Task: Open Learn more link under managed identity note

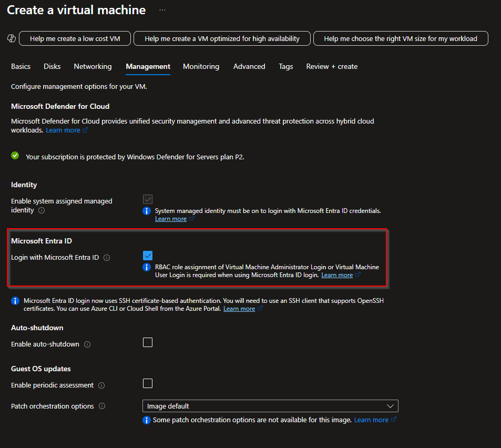Action: point(171,219)
